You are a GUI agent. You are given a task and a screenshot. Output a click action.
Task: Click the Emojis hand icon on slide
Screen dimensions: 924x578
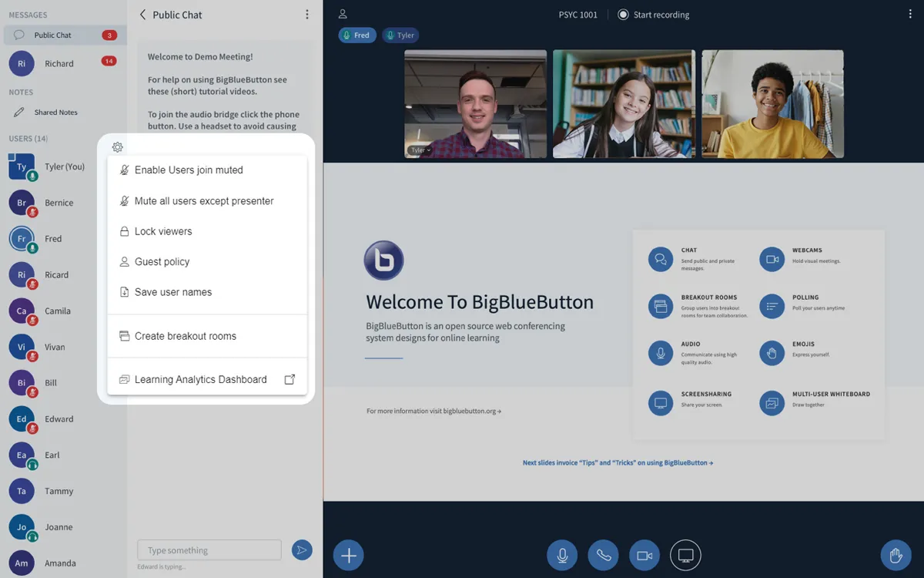point(772,354)
